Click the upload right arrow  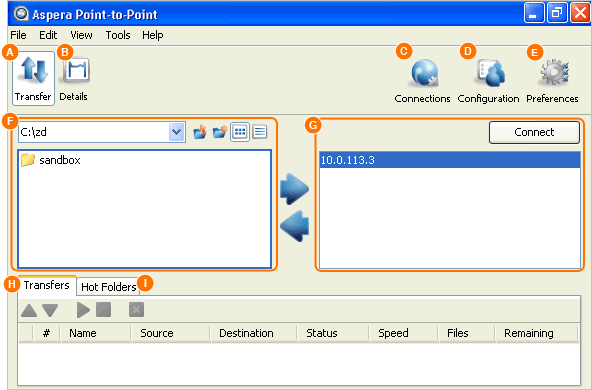point(294,189)
